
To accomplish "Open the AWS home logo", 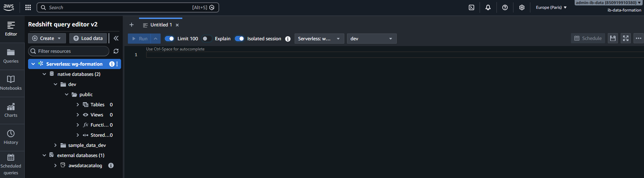I will tap(9, 7).
